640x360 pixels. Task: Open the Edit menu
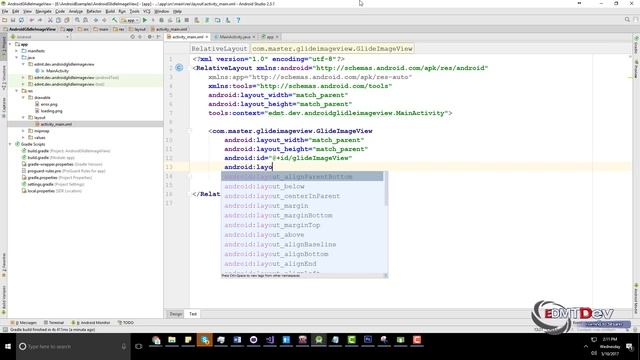[x=16, y=11]
